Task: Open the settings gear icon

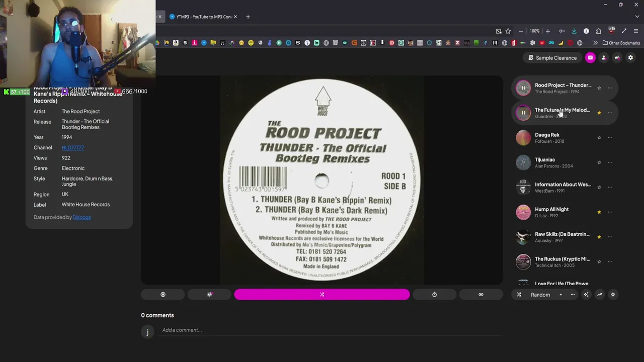Action: [x=630, y=58]
